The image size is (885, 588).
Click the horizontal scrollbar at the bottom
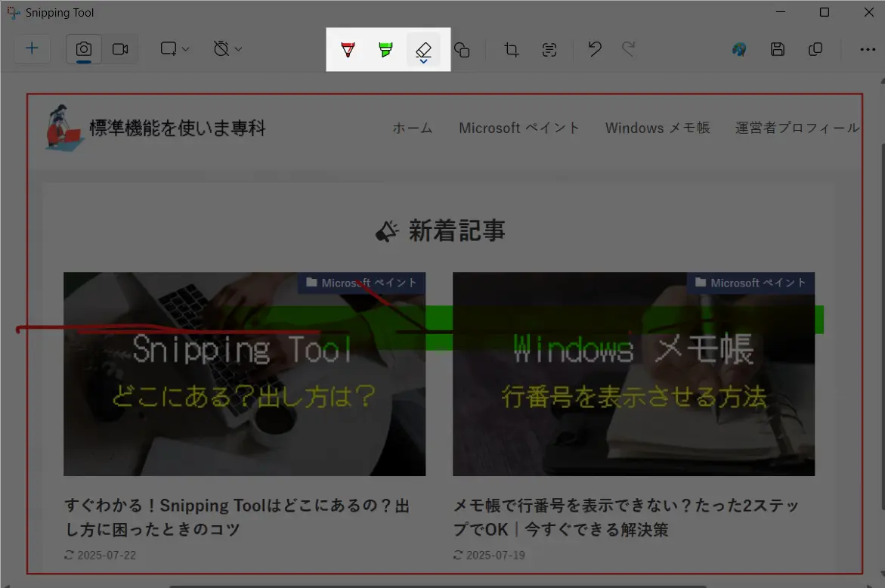(x=438, y=586)
